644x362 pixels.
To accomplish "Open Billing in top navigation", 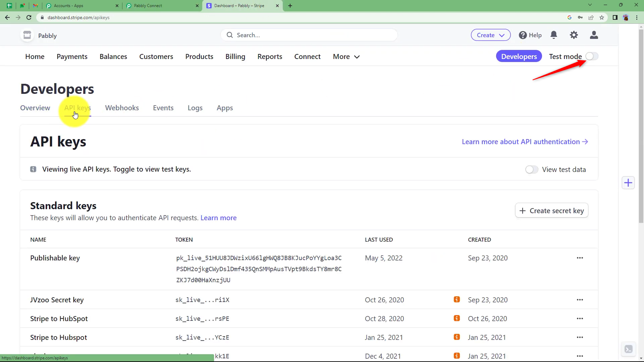I will [235, 57].
